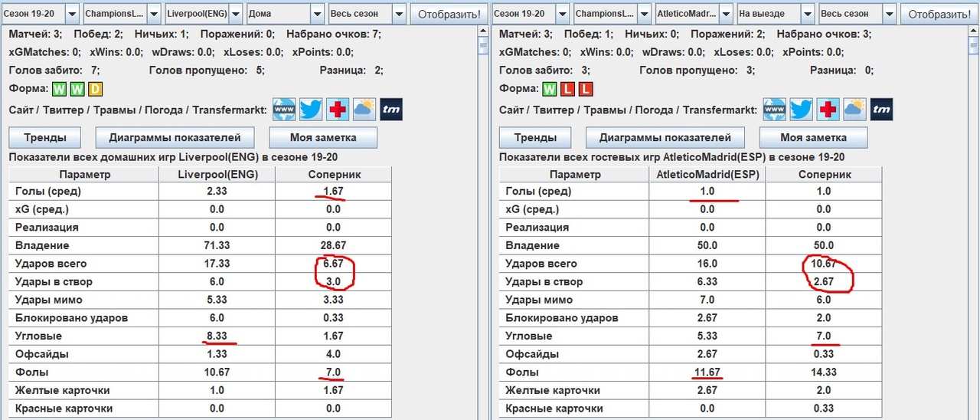Select Atletico's Удары в створ value 6.33
The width and height of the screenshot is (980, 420).
(707, 281)
